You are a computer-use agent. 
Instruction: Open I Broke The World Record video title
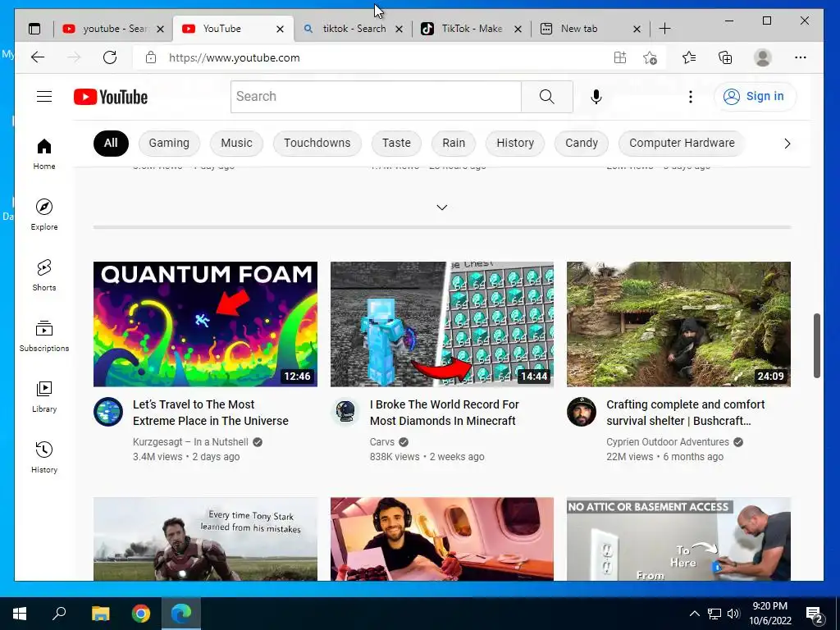(x=444, y=413)
